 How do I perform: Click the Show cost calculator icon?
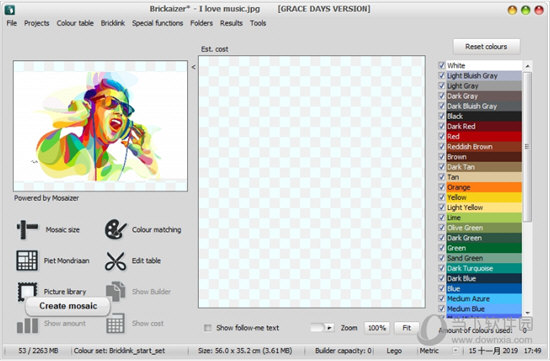coord(115,323)
